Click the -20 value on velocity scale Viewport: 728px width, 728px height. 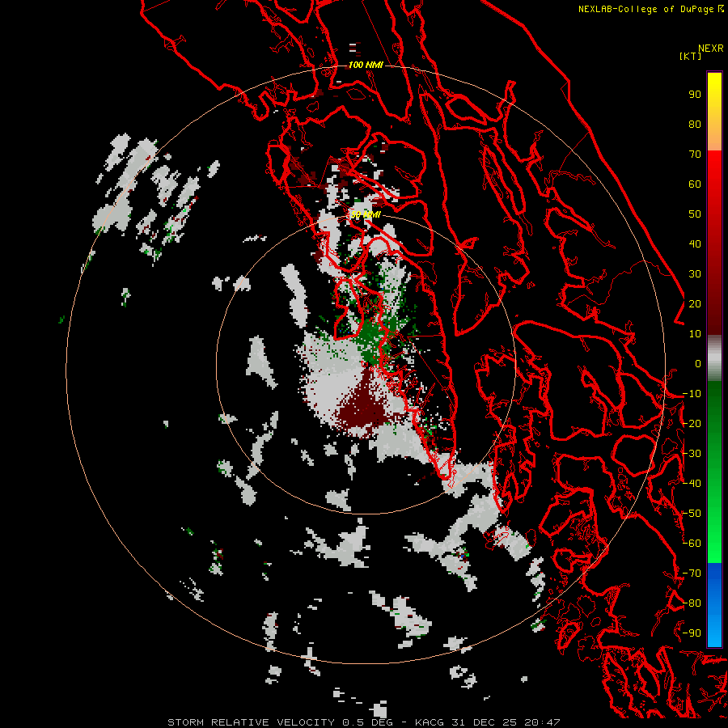click(692, 424)
